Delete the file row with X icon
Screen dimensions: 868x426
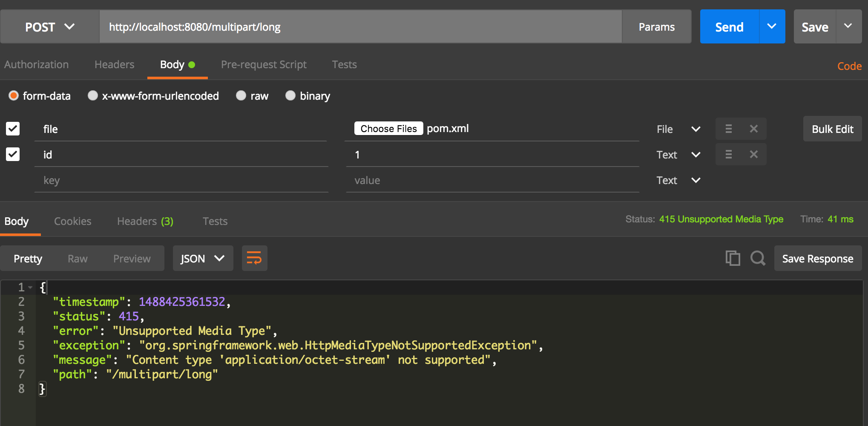pyautogui.click(x=753, y=129)
